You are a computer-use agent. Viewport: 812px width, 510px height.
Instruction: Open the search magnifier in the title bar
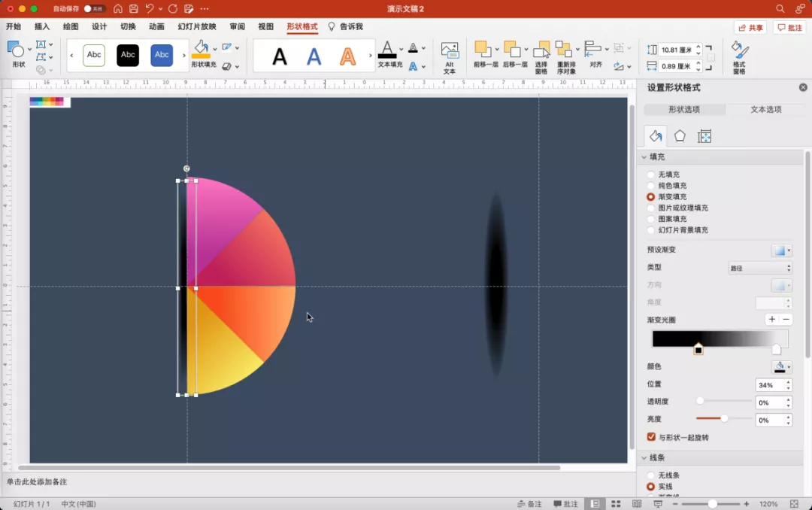[780, 9]
